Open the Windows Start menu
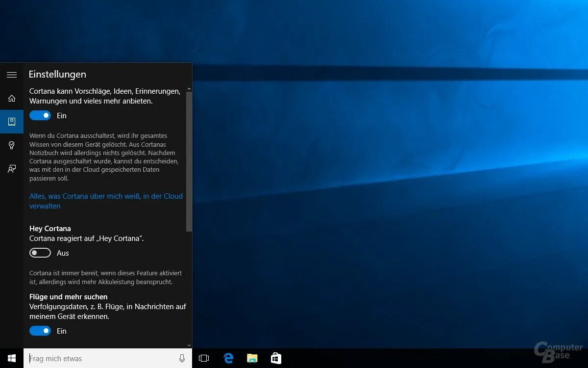This screenshot has width=588, height=368. pyautogui.click(x=12, y=358)
